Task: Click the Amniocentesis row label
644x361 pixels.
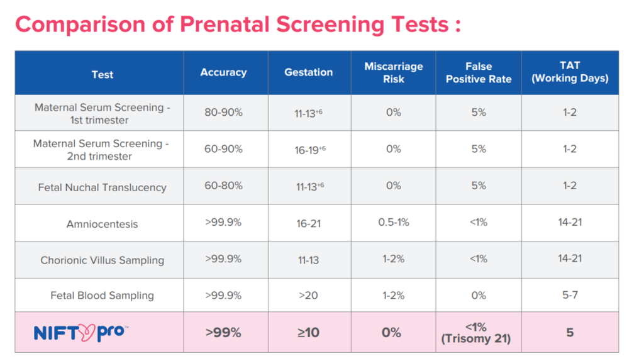Action: [103, 224]
